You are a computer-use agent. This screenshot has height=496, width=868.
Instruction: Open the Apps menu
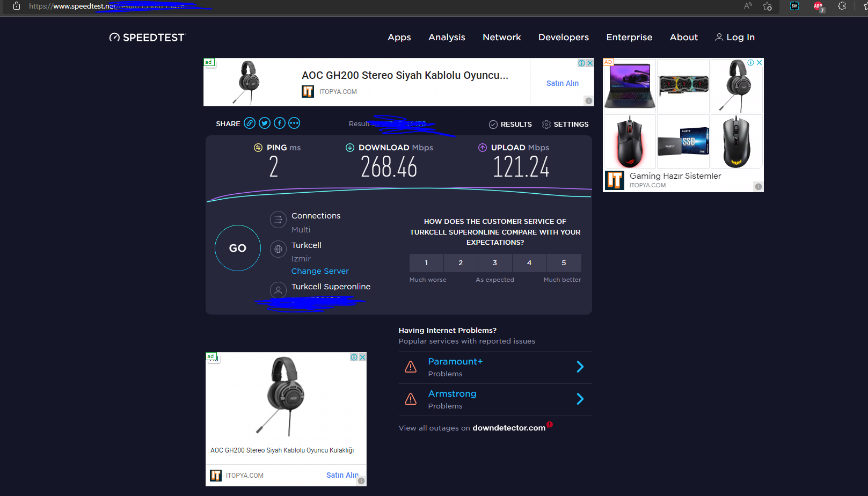[399, 37]
